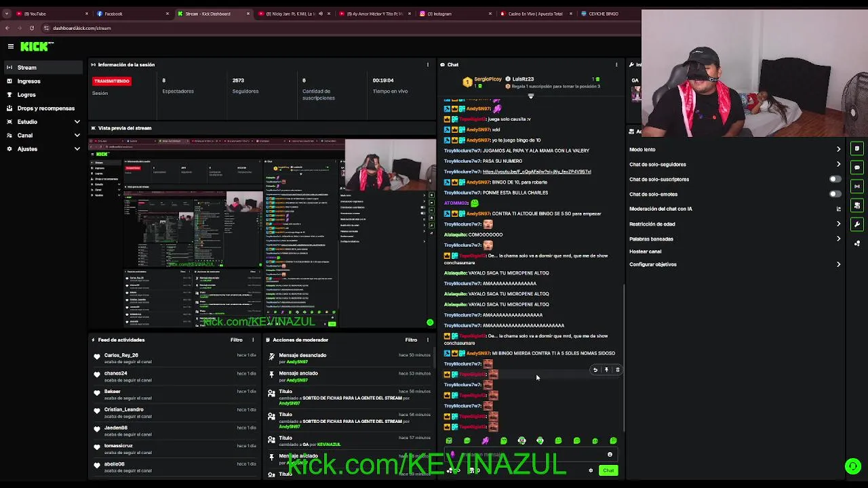Open Acciones de moderador panel options
The image size is (868, 488).
428,340
